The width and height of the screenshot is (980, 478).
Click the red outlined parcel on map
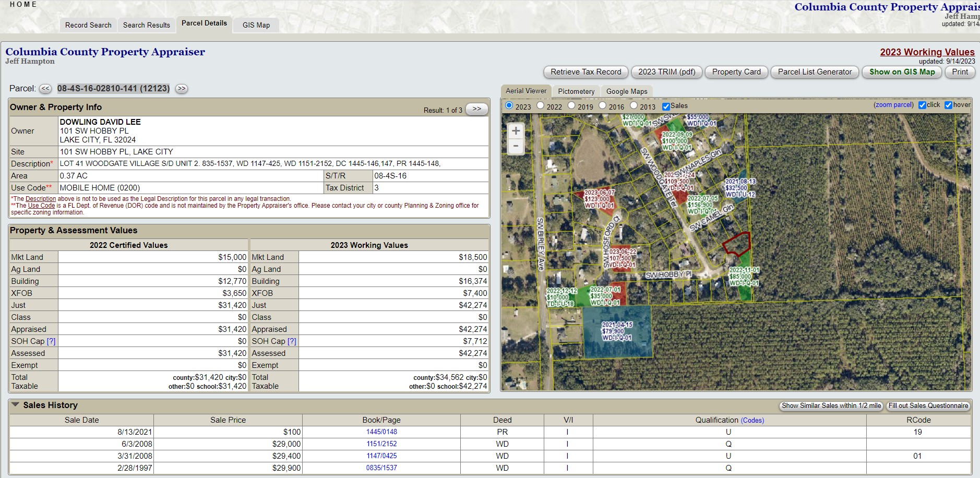click(x=736, y=244)
